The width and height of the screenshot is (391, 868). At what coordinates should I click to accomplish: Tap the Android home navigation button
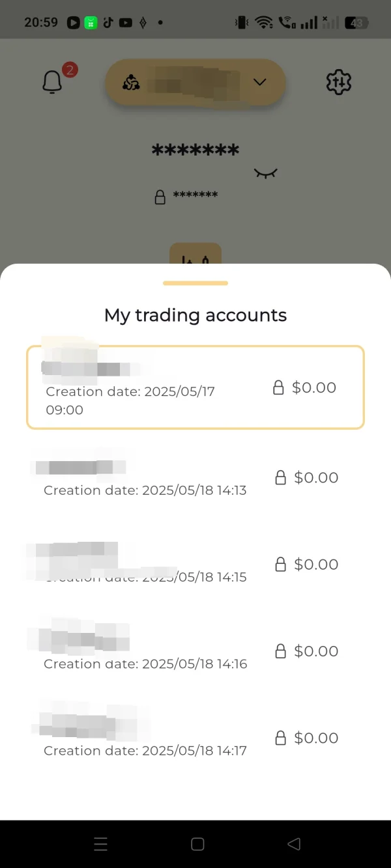click(197, 844)
